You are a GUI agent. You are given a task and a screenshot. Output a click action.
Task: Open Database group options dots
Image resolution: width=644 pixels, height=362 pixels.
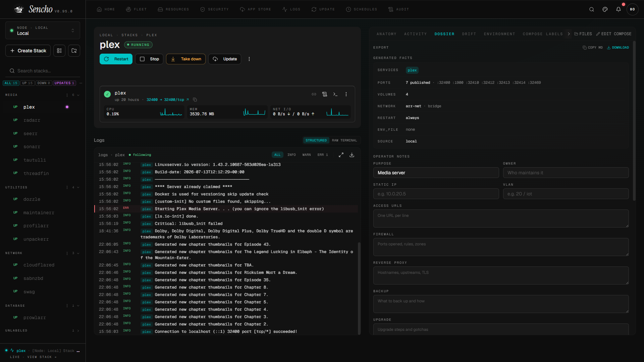67,306
